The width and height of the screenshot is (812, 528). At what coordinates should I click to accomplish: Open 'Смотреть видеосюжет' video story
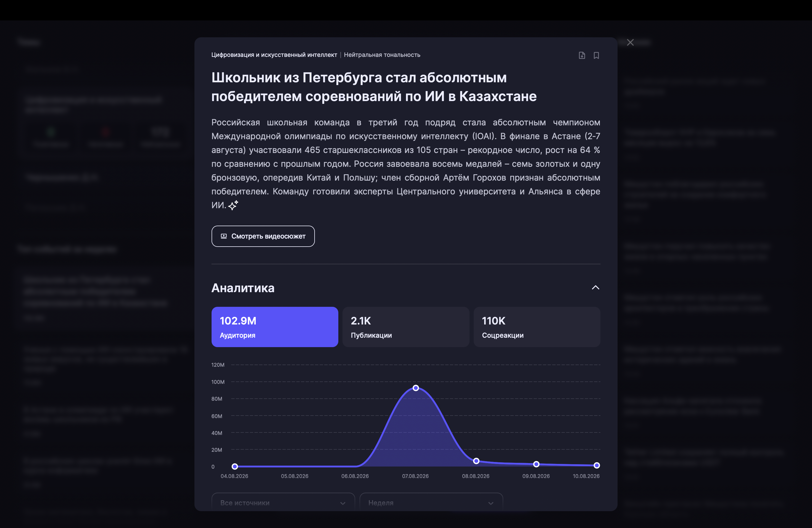[x=263, y=236]
